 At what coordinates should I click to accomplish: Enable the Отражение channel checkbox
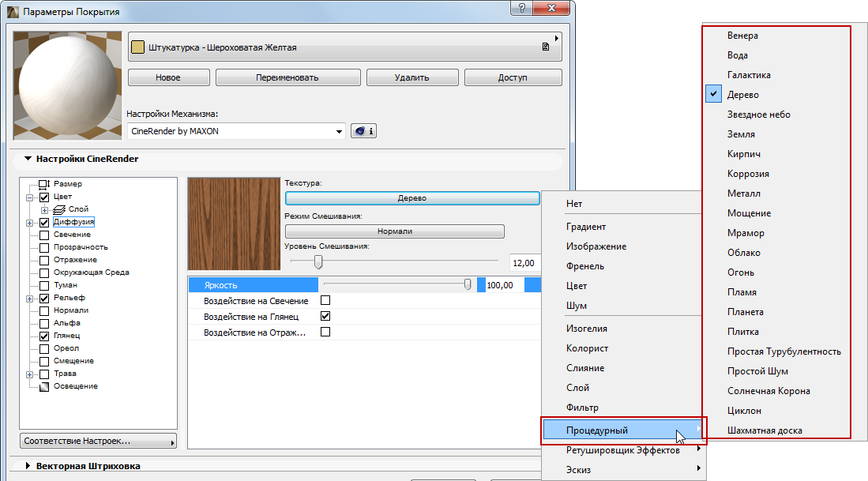44,260
